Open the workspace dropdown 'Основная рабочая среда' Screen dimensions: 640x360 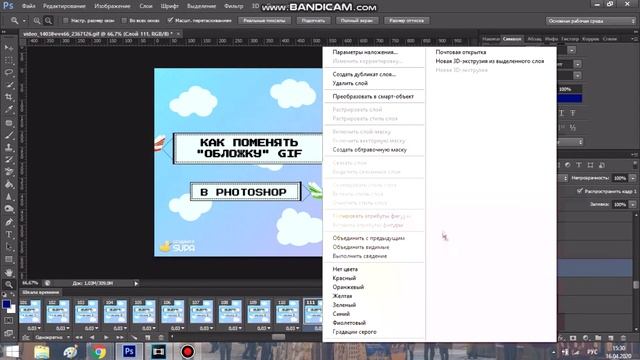[x=591, y=21]
